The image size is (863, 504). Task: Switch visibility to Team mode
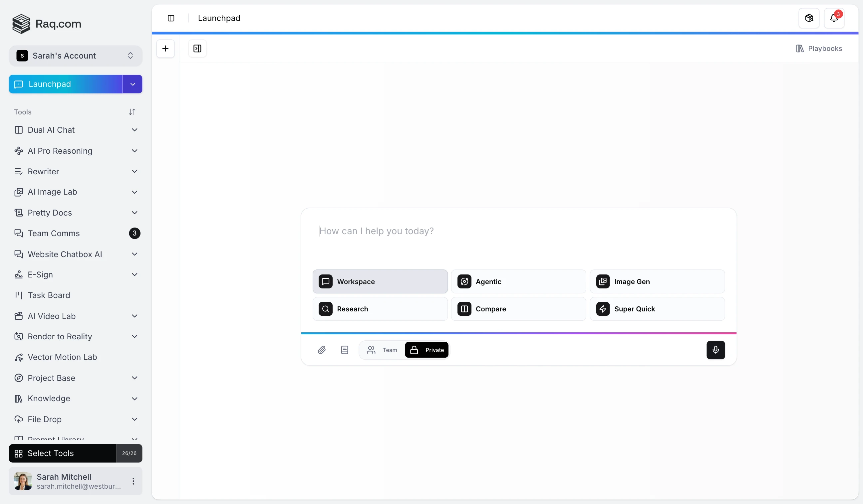pos(382,350)
